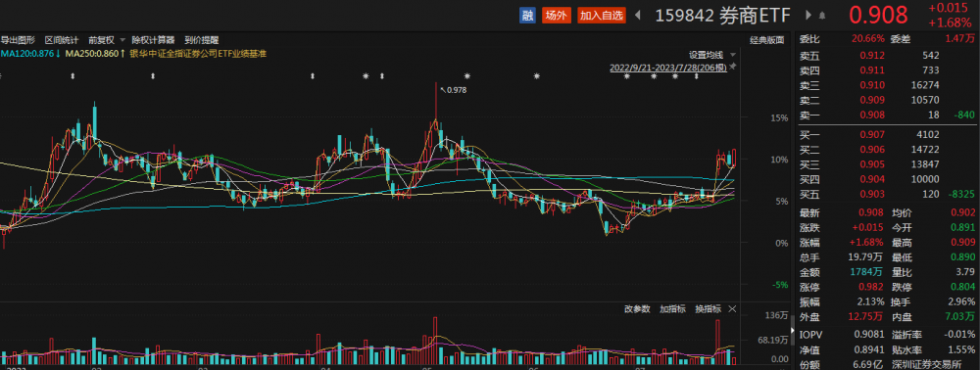The width and height of the screenshot is (980, 370).
Task: Pin the date range with pushpin icon
Action: coord(734,67)
